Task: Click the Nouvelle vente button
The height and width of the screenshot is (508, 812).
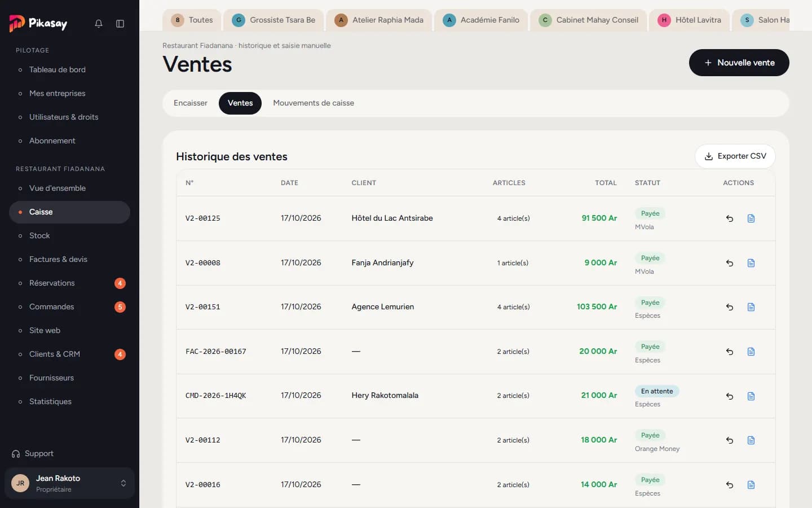Action: click(x=739, y=63)
